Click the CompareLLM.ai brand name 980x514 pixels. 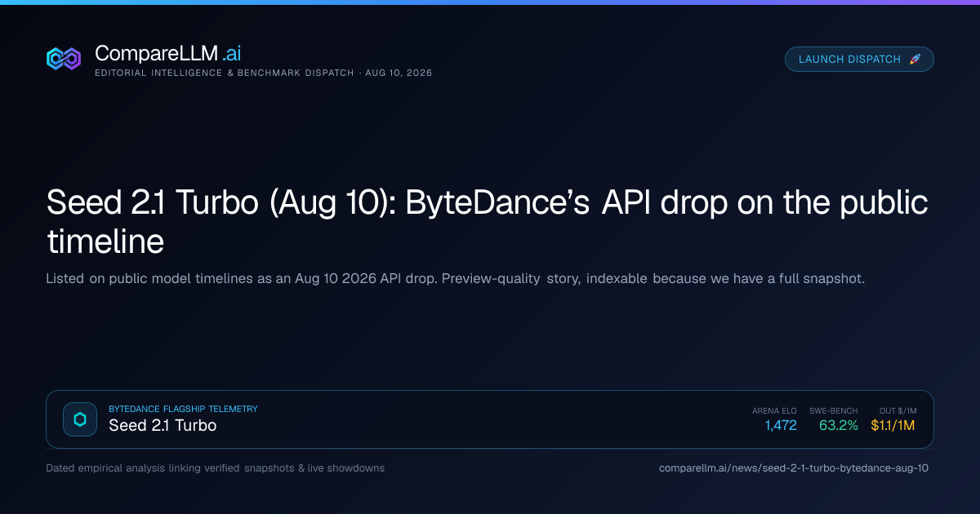168,53
